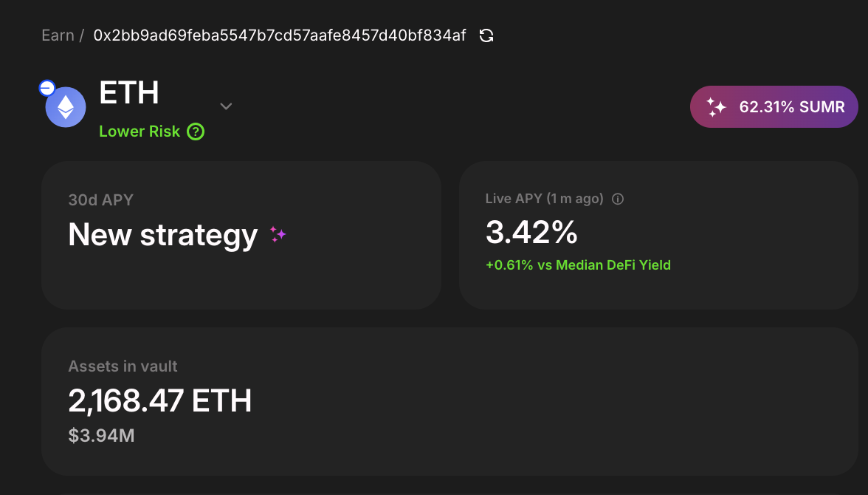
Task: Click the 2,168.47 ETH amount
Action: [x=160, y=400]
